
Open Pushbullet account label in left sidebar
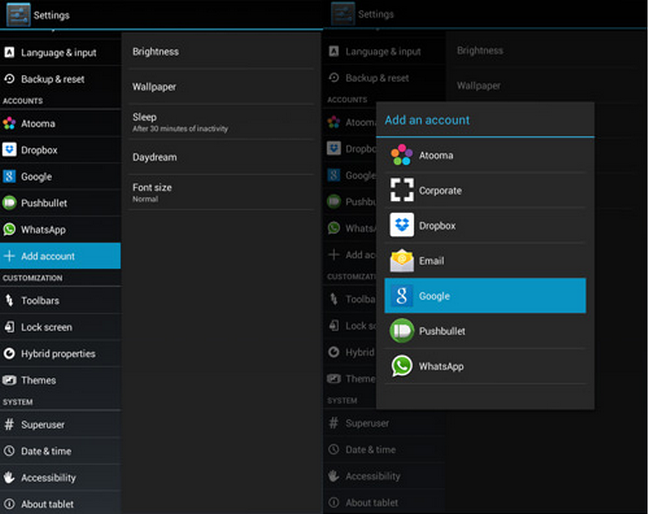click(x=44, y=203)
